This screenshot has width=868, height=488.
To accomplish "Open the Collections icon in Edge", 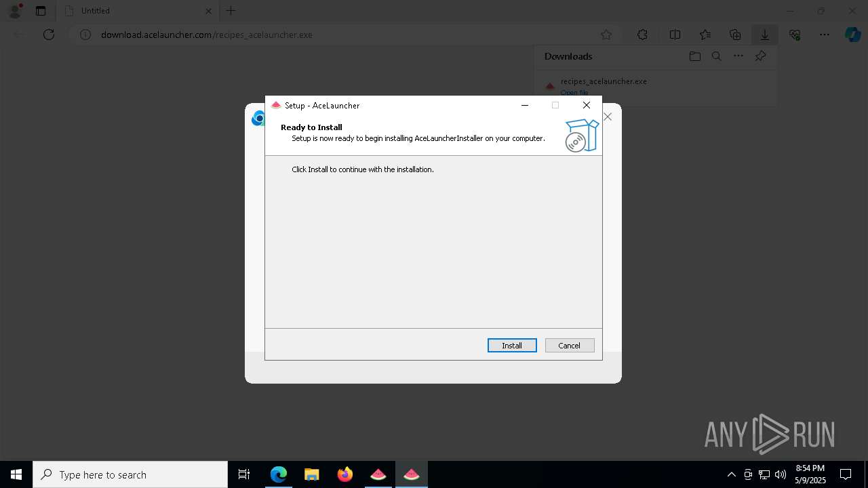I will point(735,35).
